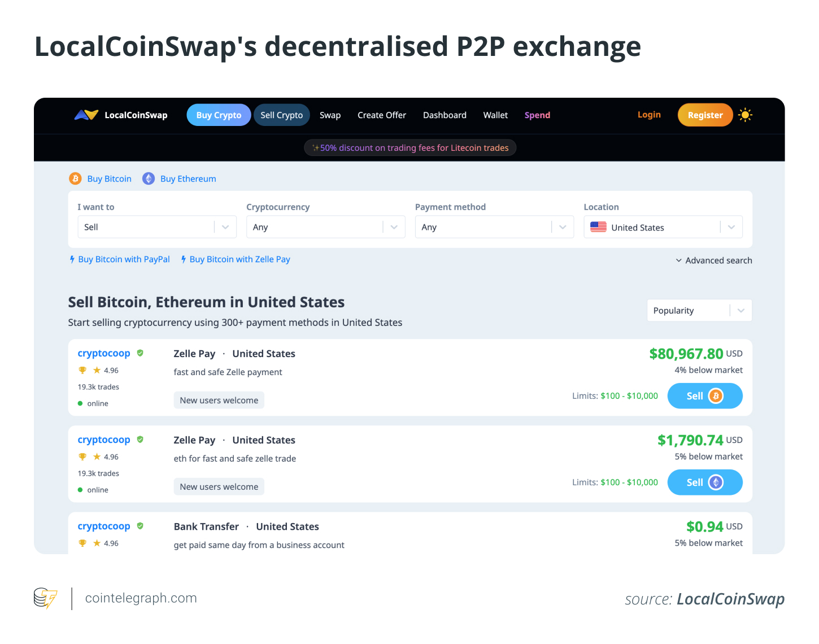Open the Dashboard menu item

445,115
